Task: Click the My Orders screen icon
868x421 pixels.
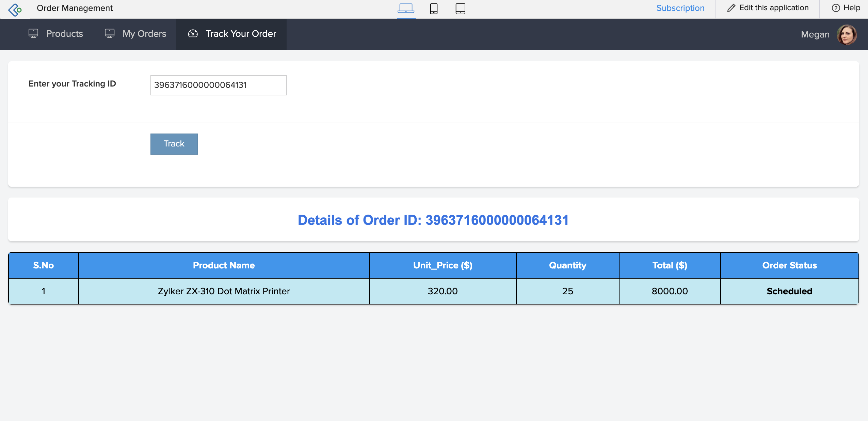Action: pyautogui.click(x=109, y=33)
